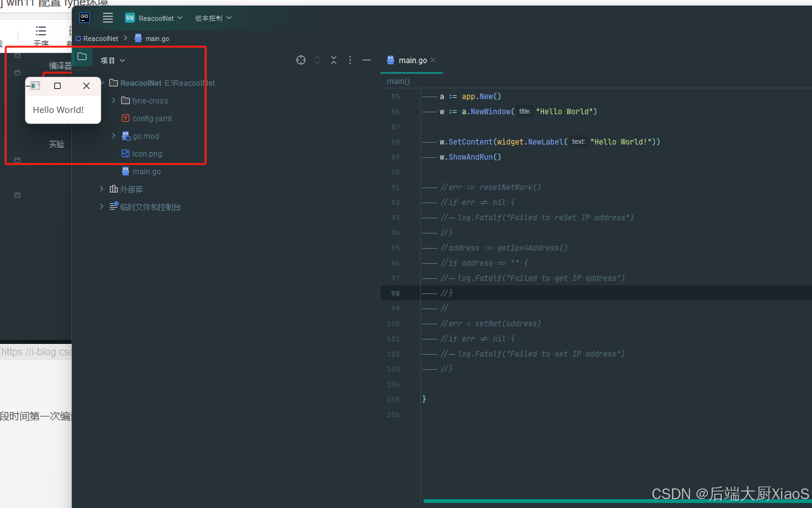Click the "Failed to get IP address" comment line
This screenshot has height=508, width=812.
[532, 278]
